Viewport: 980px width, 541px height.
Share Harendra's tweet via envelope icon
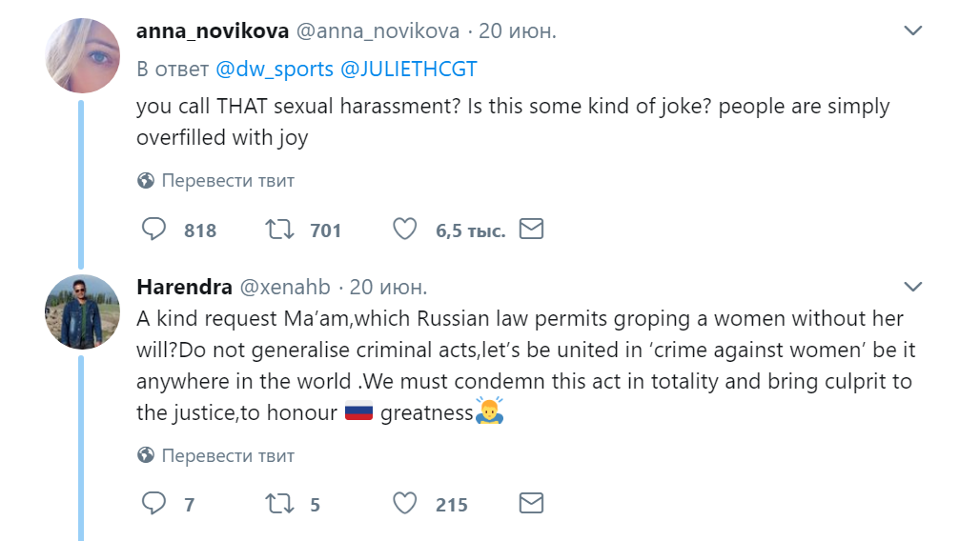click(531, 503)
